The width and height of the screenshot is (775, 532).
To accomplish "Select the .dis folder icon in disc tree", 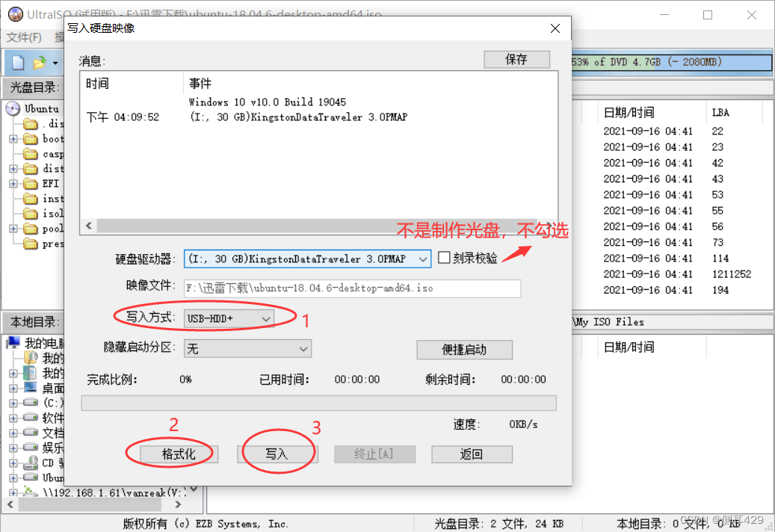I will pos(31,123).
